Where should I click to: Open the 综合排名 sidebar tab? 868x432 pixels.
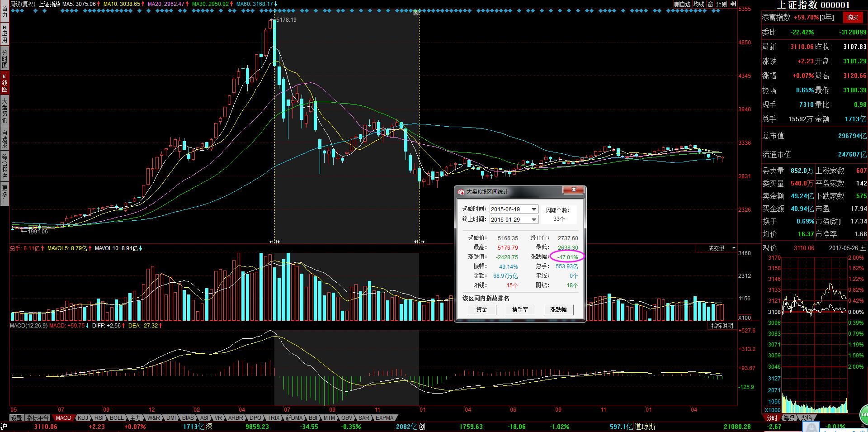tap(5, 166)
